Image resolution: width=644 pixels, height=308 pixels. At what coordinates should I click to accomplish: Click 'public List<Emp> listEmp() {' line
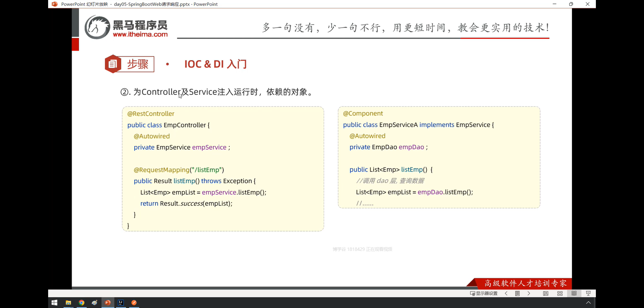pos(391,170)
